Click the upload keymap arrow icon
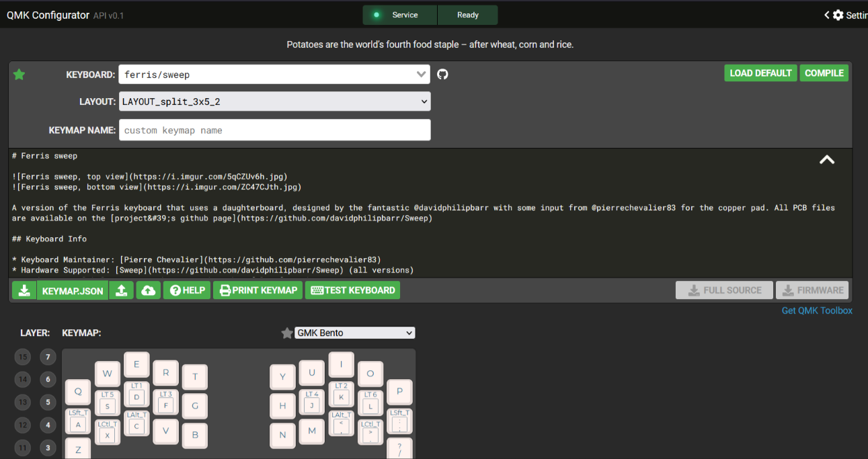This screenshot has width=868, height=459. pyautogui.click(x=121, y=290)
